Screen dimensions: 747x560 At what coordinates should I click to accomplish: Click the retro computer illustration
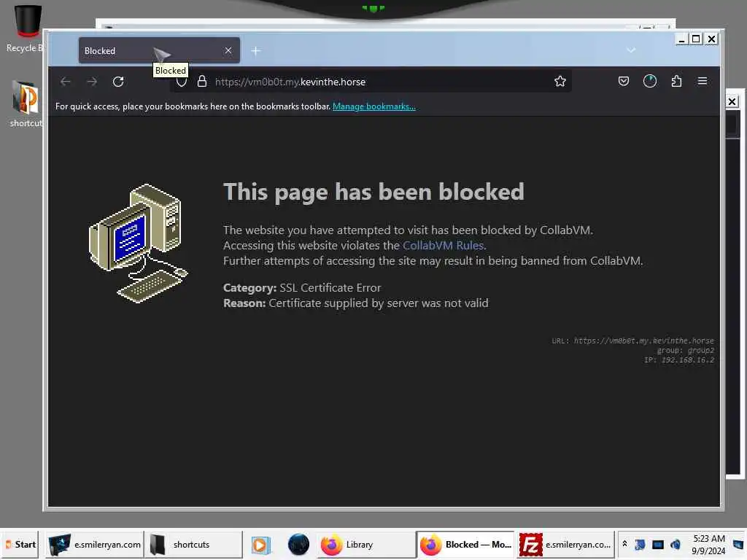point(139,243)
